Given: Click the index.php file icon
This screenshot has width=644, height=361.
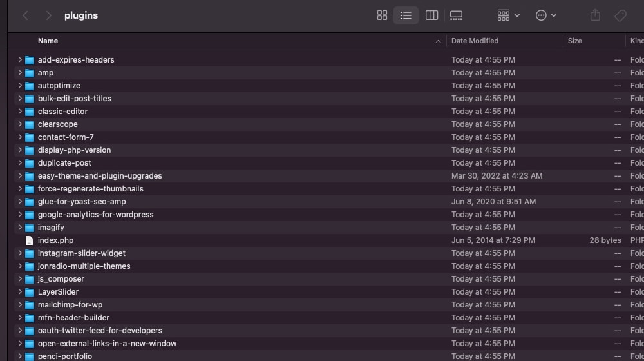Looking at the screenshot, I should [29, 240].
